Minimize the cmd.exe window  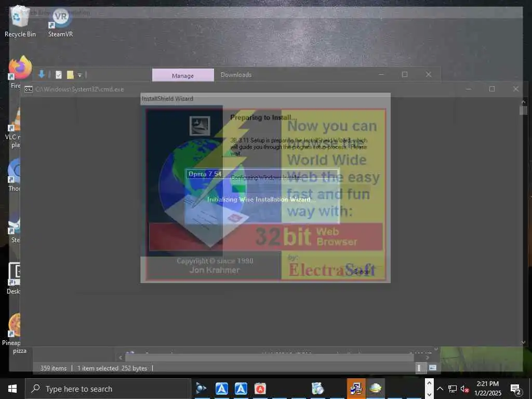click(468, 89)
